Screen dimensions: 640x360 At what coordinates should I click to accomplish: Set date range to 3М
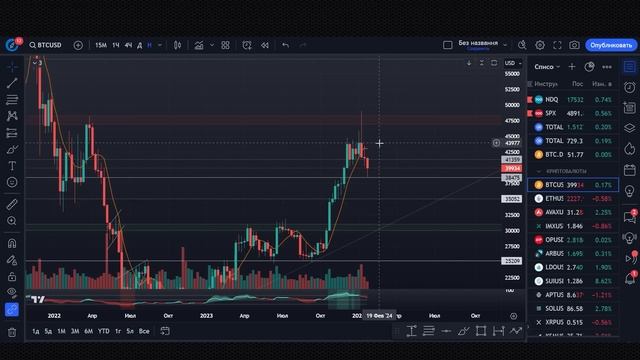75,331
